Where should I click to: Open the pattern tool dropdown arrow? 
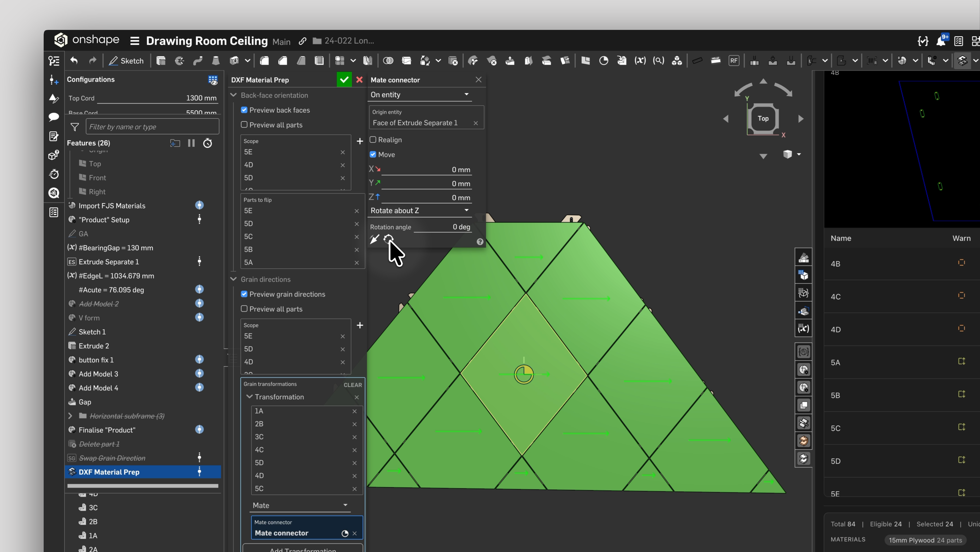[353, 61]
